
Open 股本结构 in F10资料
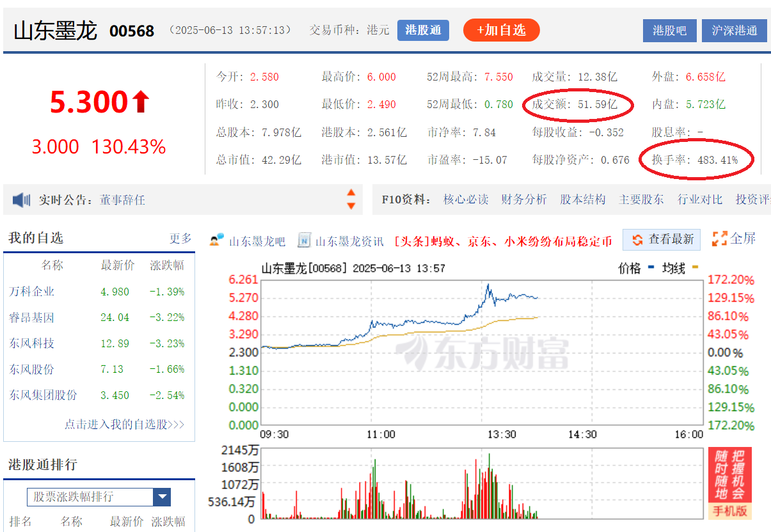point(583,199)
